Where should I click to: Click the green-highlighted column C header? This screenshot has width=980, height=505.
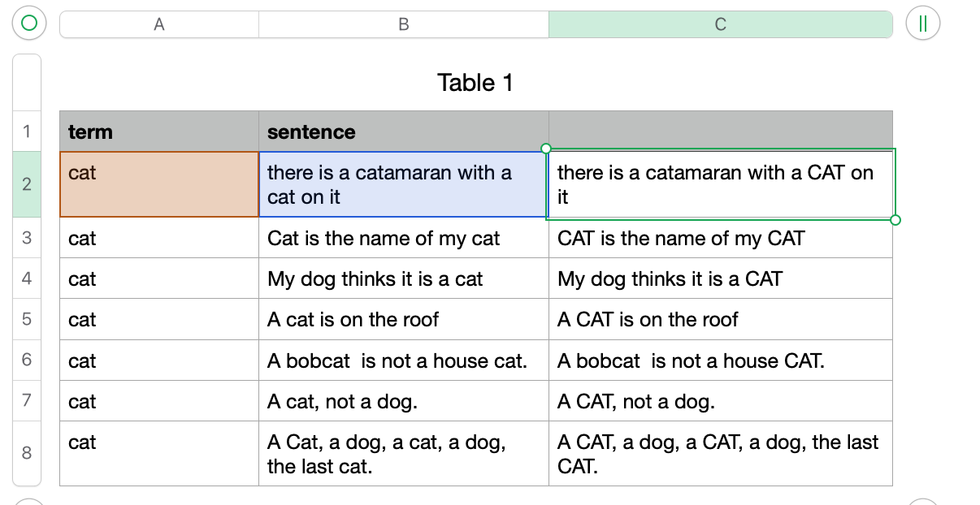(720, 24)
